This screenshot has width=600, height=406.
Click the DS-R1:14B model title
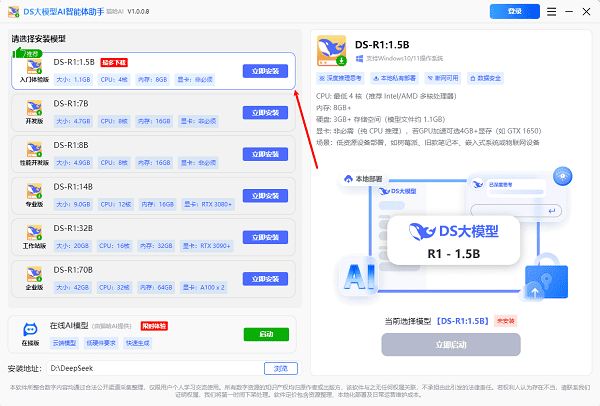click(73, 187)
